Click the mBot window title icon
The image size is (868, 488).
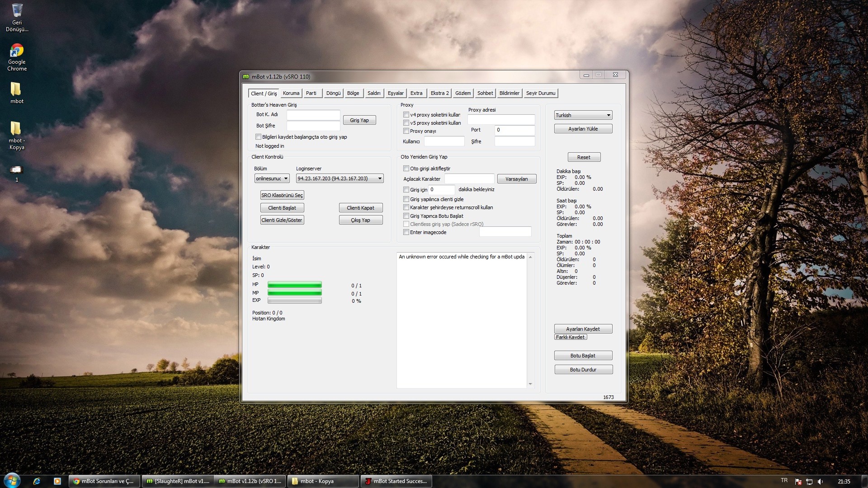coord(246,77)
